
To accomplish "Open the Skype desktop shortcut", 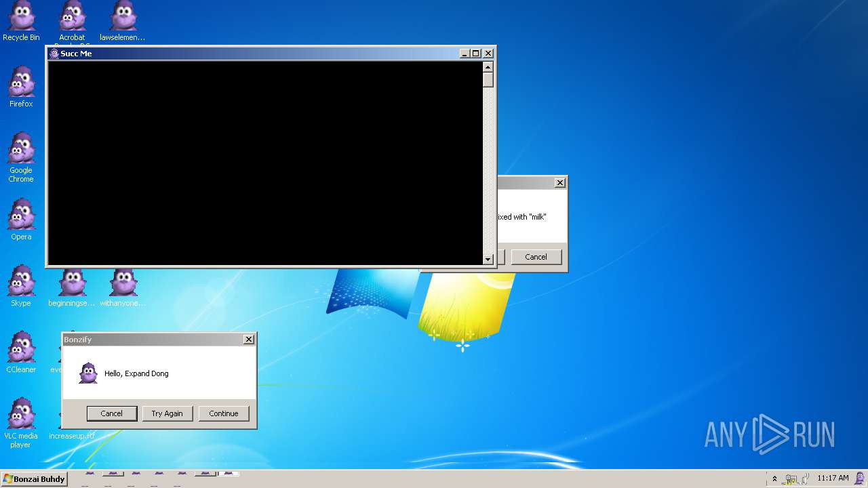I will tap(21, 286).
